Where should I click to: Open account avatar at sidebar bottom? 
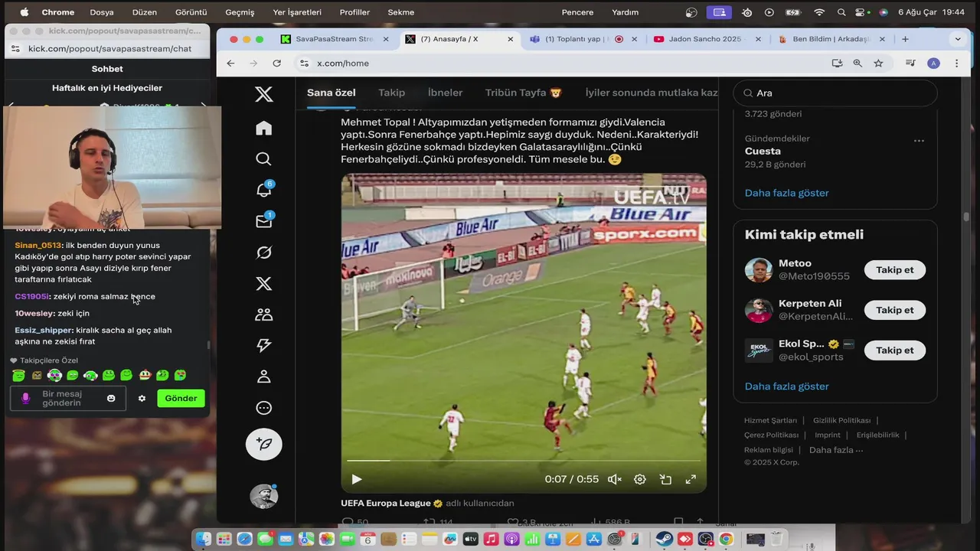coord(263,496)
